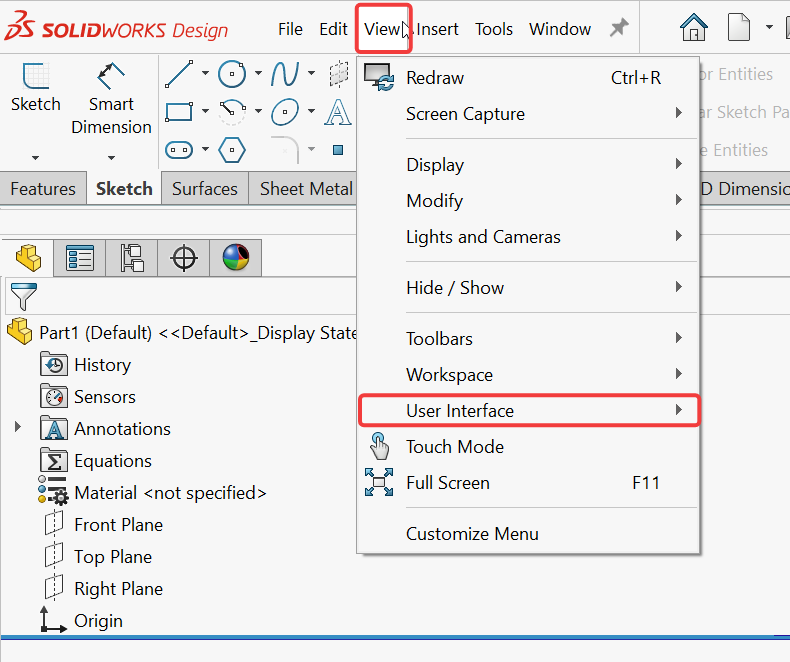The width and height of the screenshot is (790, 662).
Task: Select Material <not specified> item
Action: [x=152, y=493]
